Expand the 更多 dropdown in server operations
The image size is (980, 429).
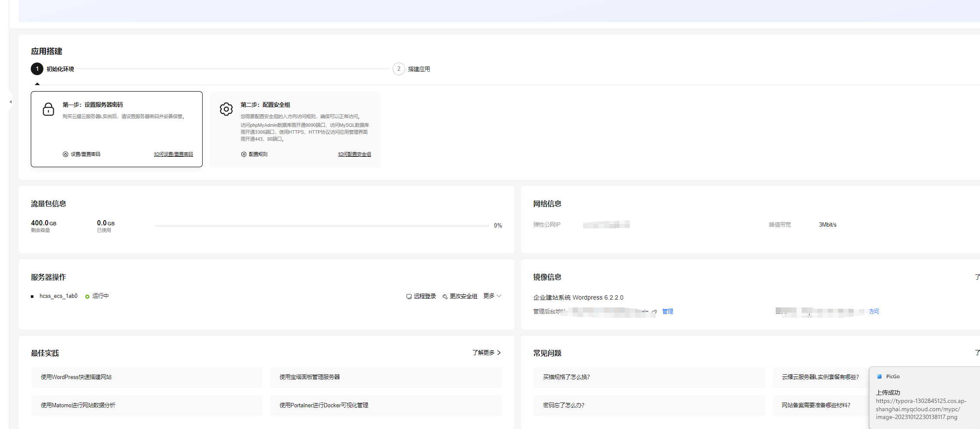[492, 296]
